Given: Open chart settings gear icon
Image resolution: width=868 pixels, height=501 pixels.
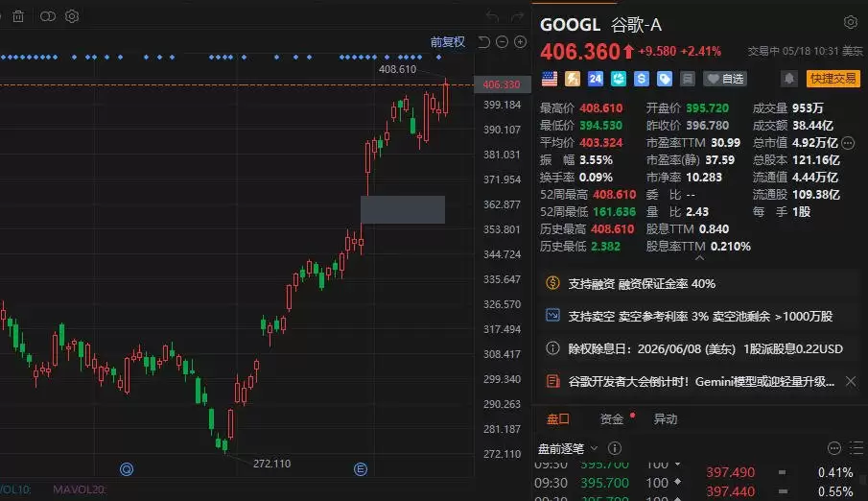Looking at the screenshot, I should 72,16.
